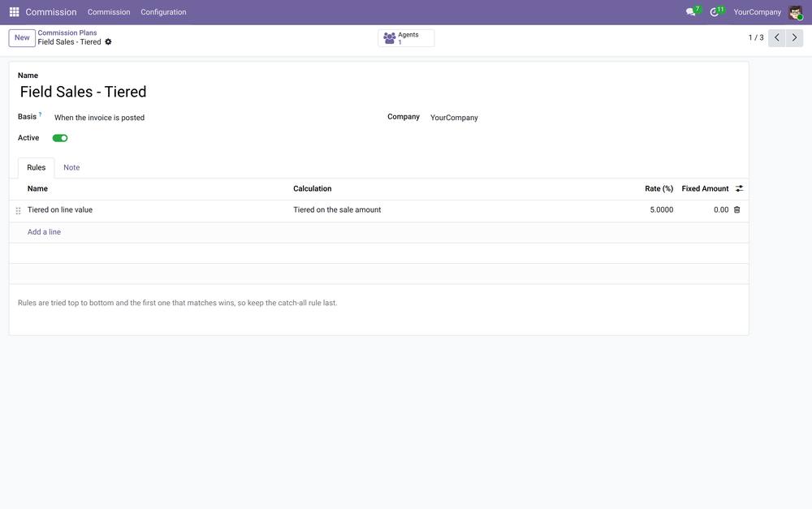Go to the previous record arrow
The width and height of the screenshot is (812, 509).
[x=777, y=38]
